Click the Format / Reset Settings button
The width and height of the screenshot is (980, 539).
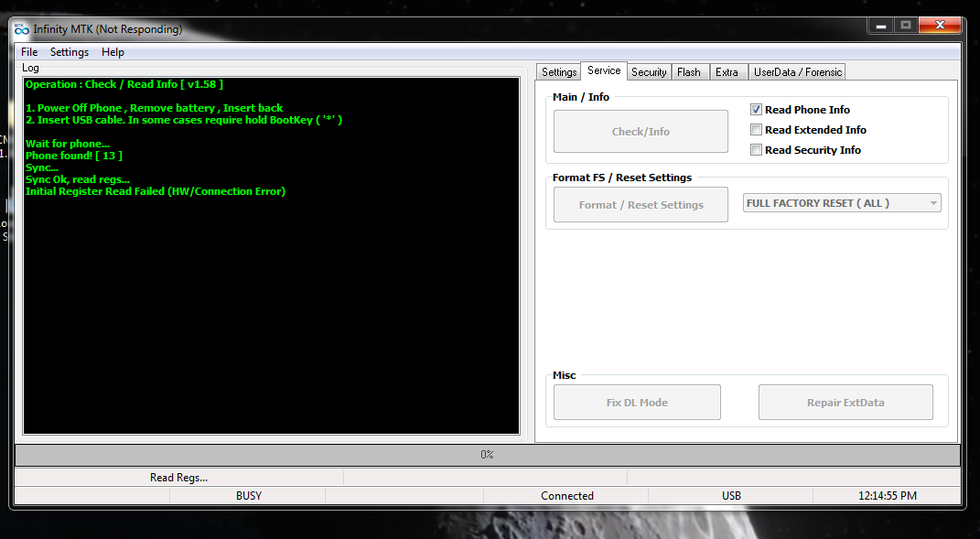tap(641, 204)
